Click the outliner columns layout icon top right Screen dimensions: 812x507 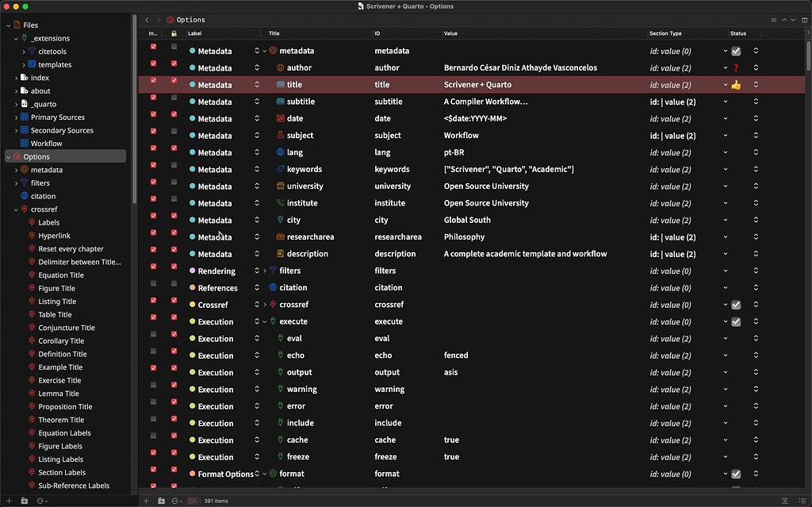pos(803,20)
